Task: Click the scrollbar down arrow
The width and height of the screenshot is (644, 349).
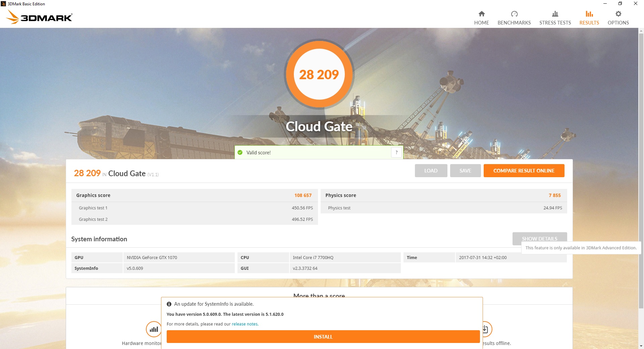Action: (x=641, y=346)
